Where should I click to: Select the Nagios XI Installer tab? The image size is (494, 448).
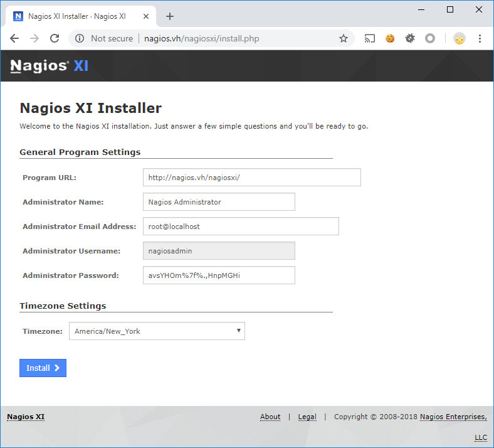77,16
